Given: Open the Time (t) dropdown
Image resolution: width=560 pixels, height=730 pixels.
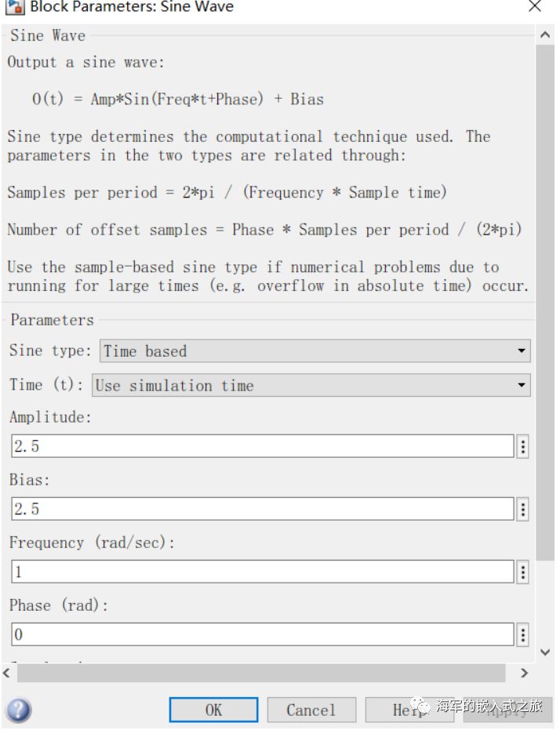Looking at the screenshot, I should click(311, 385).
